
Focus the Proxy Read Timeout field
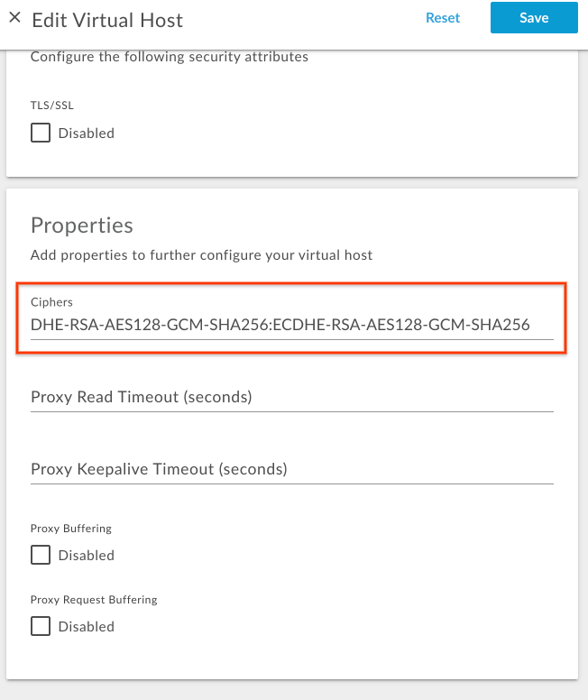[x=291, y=397]
